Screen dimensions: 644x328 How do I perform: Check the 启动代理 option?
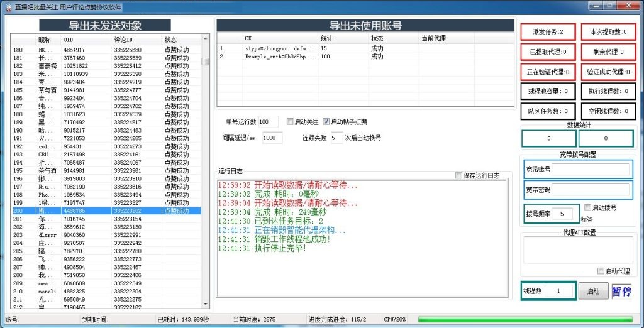coord(601,271)
